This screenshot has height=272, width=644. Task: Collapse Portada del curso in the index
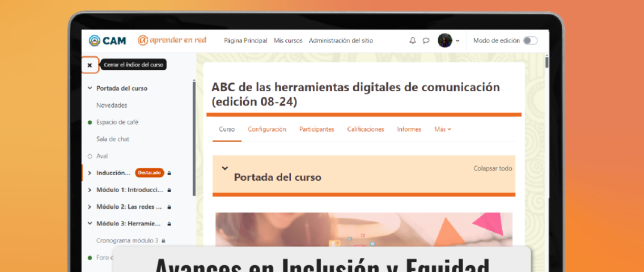pos(90,88)
